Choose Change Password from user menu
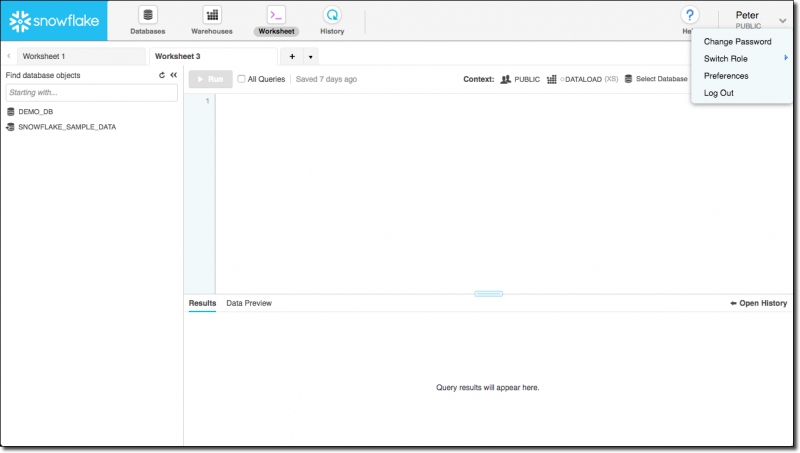Viewport: 800px width, 453px height. (737, 41)
